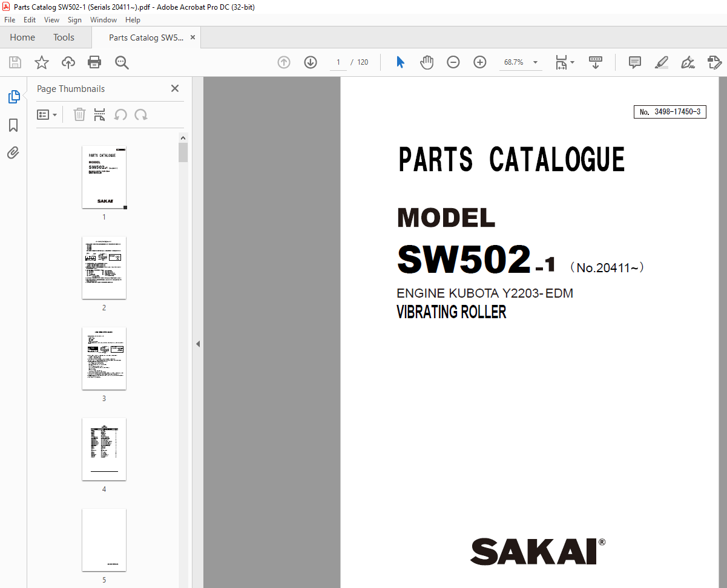Select page 5 thumbnail
The width and height of the screenshot is (727, 588).
pyautogui.click(x=104, y=540)
